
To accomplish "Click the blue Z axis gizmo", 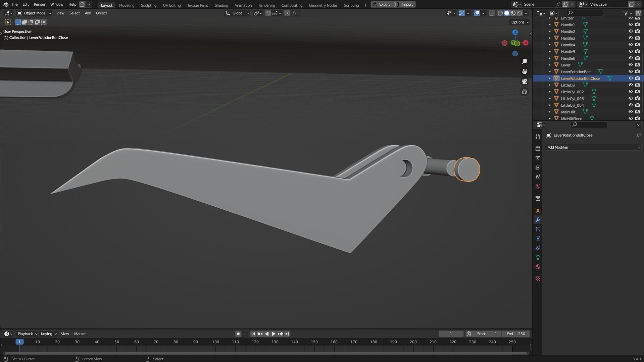I will pos(515,32).
